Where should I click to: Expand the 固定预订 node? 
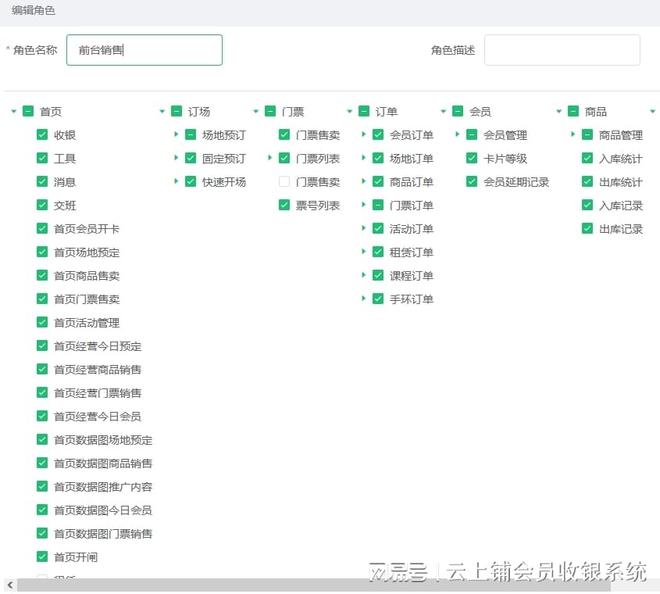176,158
